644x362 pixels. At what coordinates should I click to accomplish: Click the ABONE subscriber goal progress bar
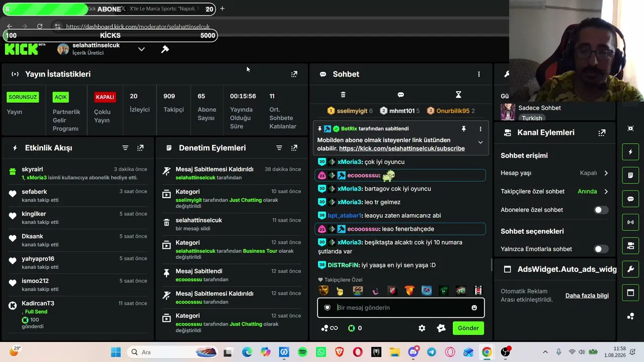pyautogui.click(x=110, y=9)
